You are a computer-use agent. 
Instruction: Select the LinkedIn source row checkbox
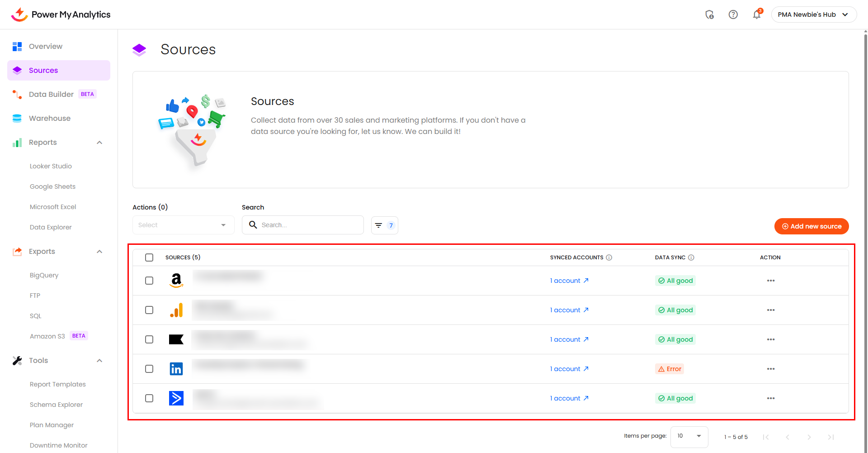[149, 369]
